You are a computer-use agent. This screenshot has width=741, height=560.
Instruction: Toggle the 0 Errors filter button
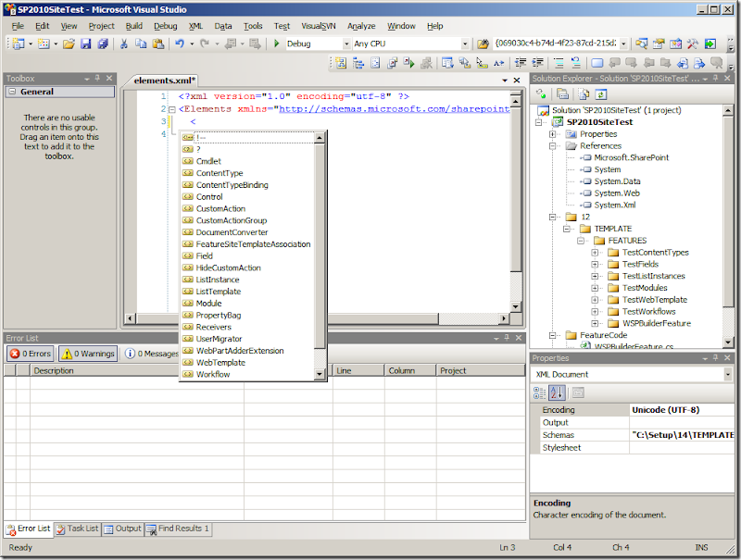31,354
